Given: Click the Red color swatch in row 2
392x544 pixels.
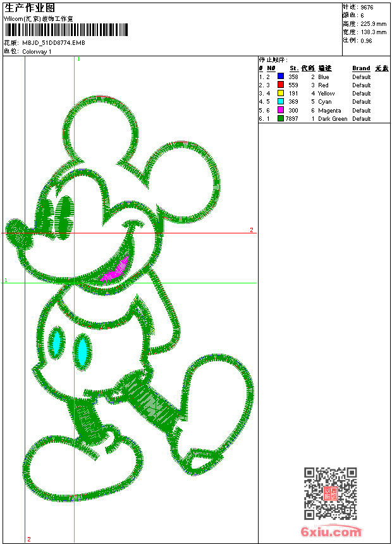Looking at the screenshot, I should click(281, 84).
